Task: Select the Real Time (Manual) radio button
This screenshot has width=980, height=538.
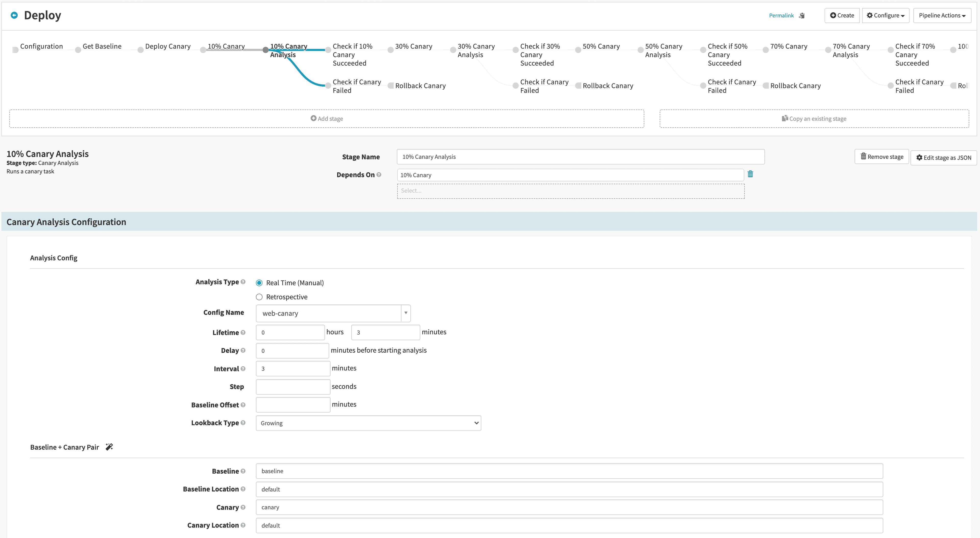Action: click(259, 283)
